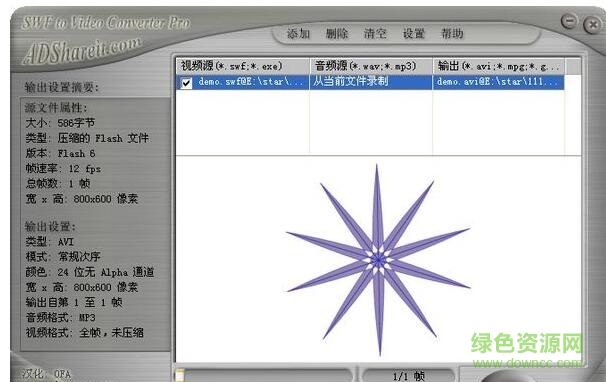
Task: Click the 类型: 压缩的 Flash 文件 line
Action: [x=87, y=138]
